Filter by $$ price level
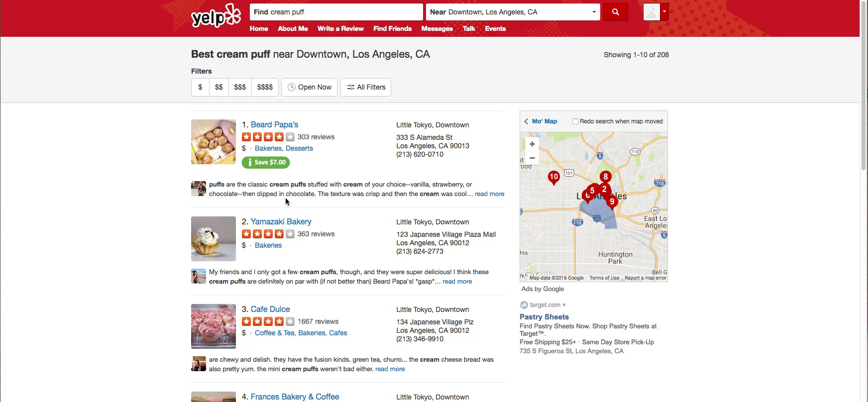 (219, 87)
